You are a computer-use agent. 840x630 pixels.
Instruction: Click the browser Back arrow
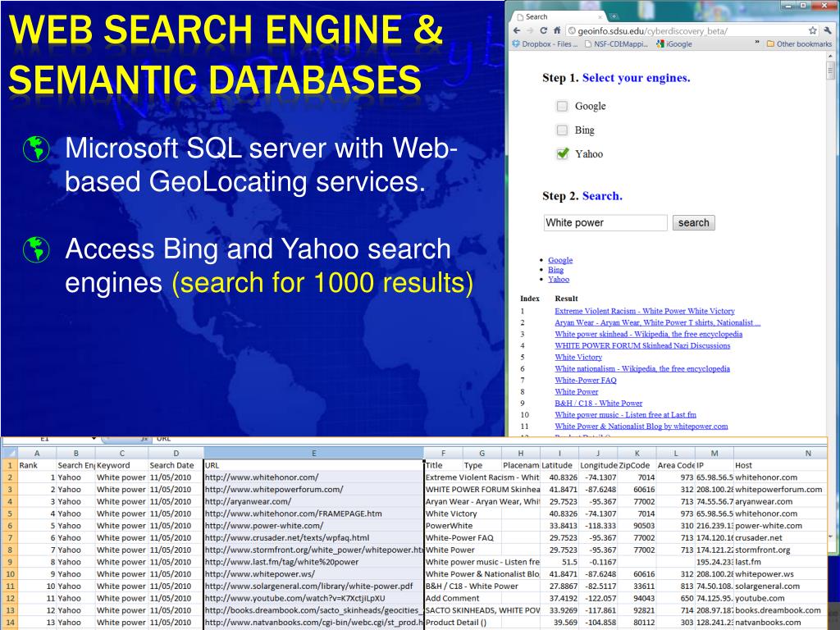tap(517, 30)
